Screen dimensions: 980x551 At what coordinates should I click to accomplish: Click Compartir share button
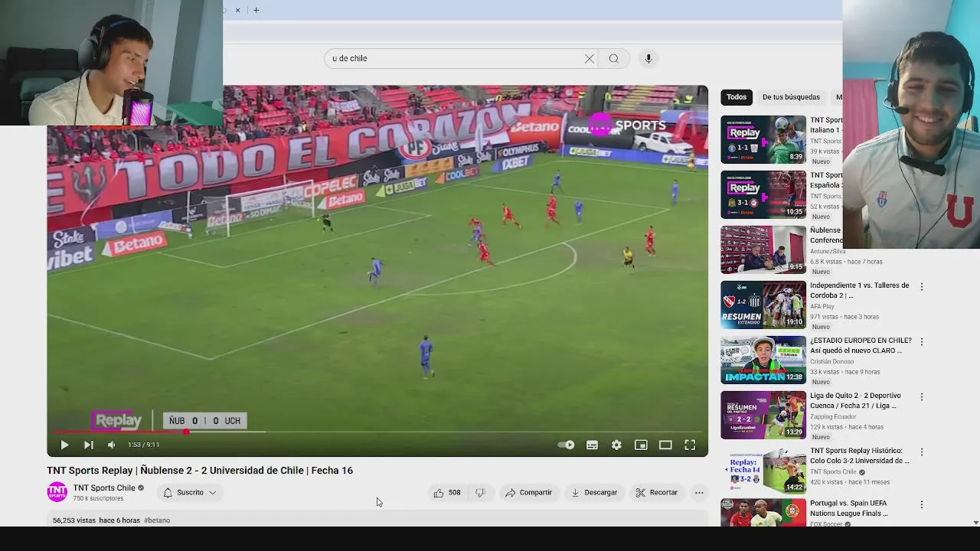[x=528, y=493]
